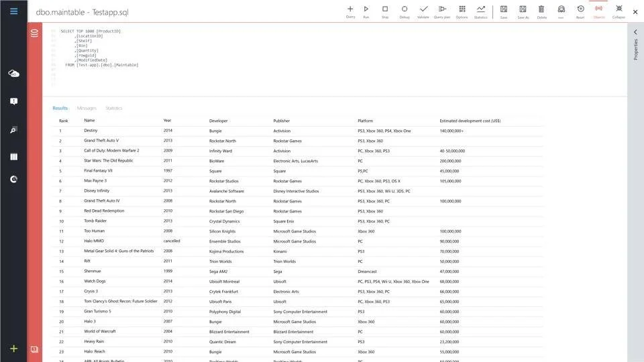Image resolution: width=644 pixels, height=362 pixels.
Task: Select the Grand Theft Auto V cell
Action: [101, 140]
